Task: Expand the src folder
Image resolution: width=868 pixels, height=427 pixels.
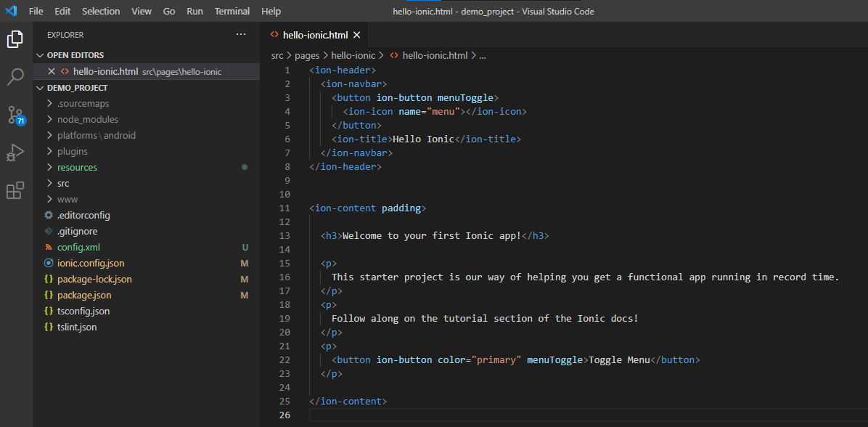Action: [62, 183]
